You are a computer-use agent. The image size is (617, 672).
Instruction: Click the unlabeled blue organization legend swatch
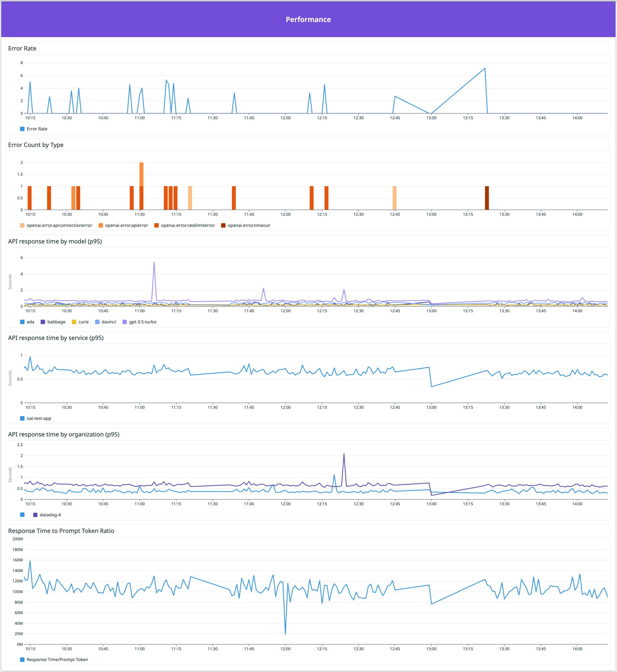pyautogui.click(x=22, y=514)
